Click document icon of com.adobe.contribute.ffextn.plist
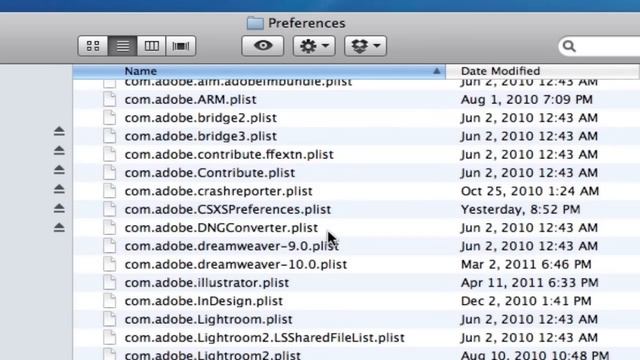640x360 pixels. [x=109, y=154]
